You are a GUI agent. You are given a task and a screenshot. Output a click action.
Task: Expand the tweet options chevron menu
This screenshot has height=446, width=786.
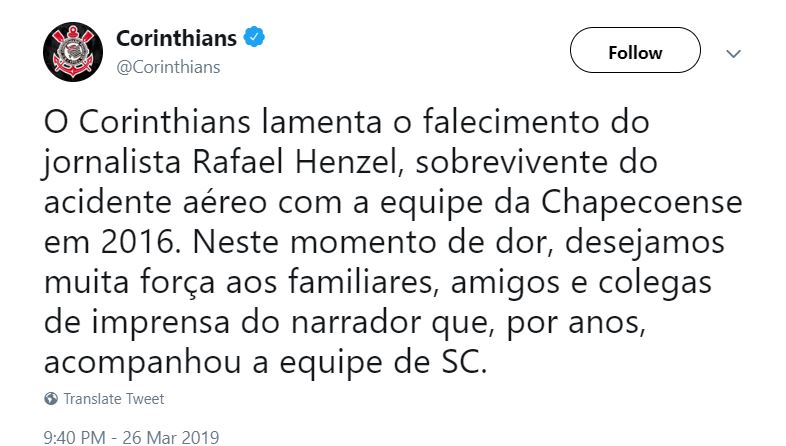733,53
